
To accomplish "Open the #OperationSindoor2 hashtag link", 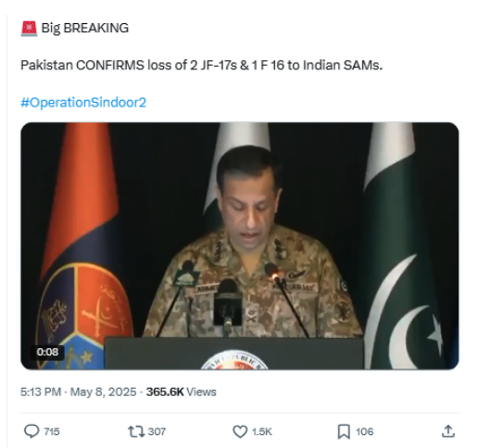I will click(83, 103).
